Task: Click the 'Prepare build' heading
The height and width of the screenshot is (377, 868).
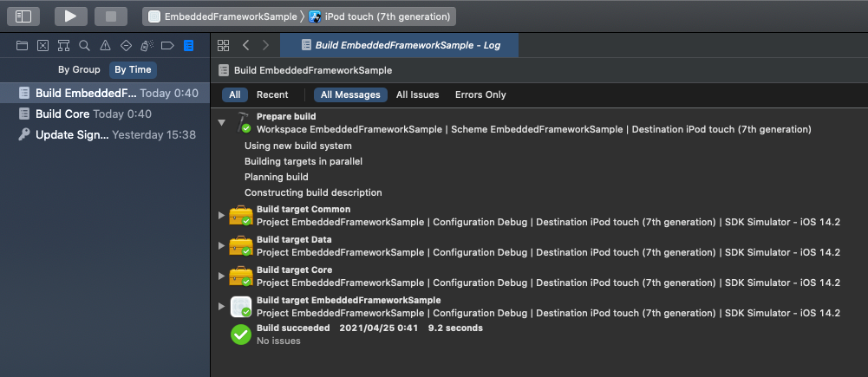Action: (286, 116)
